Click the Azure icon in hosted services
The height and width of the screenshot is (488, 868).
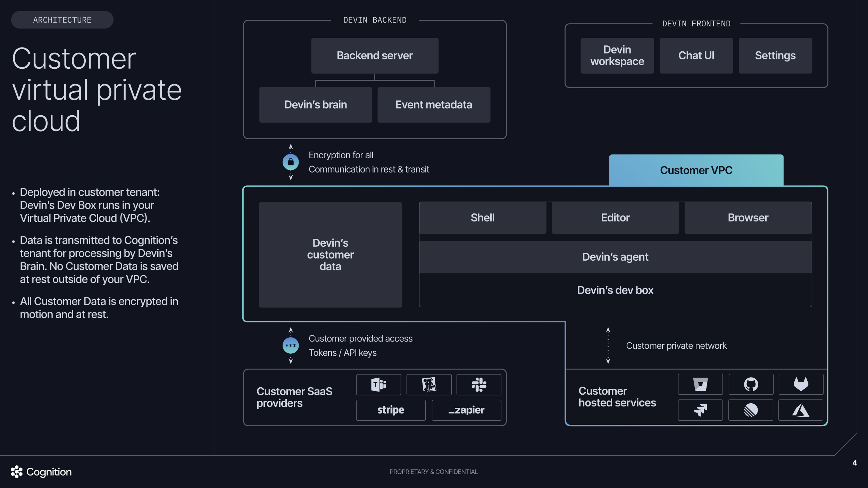801,410
